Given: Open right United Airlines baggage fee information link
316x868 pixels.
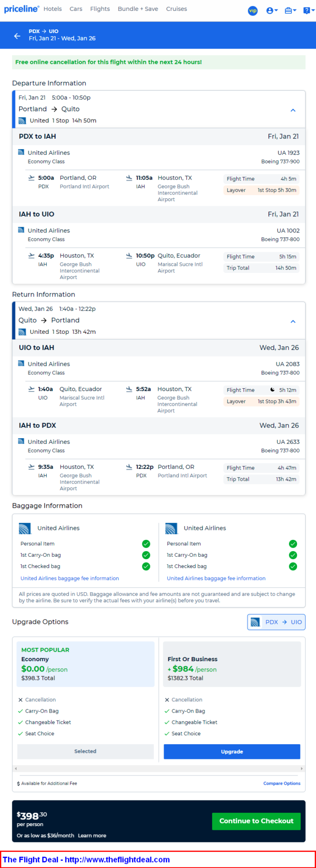Looking at the screenshot, I should 216,579.
